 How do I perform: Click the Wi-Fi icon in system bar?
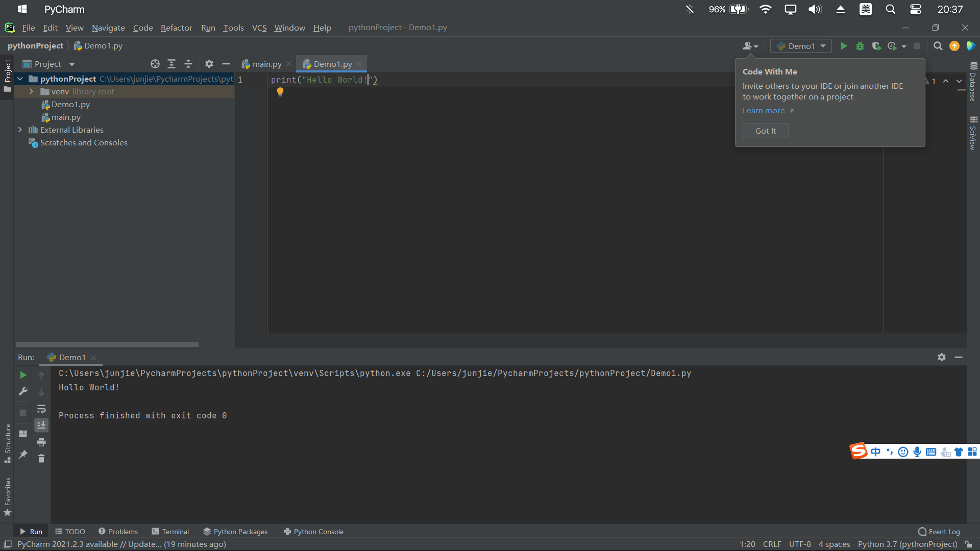pos(765,9)
